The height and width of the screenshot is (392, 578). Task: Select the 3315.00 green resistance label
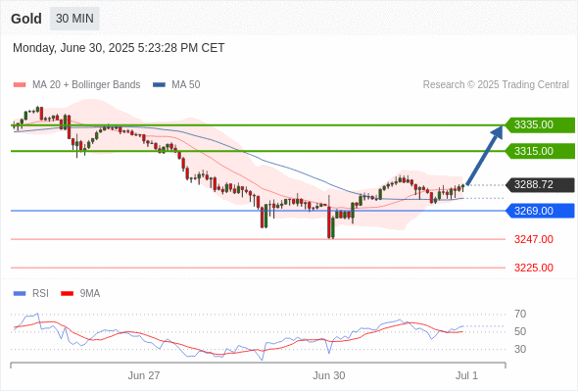point(540,151)
